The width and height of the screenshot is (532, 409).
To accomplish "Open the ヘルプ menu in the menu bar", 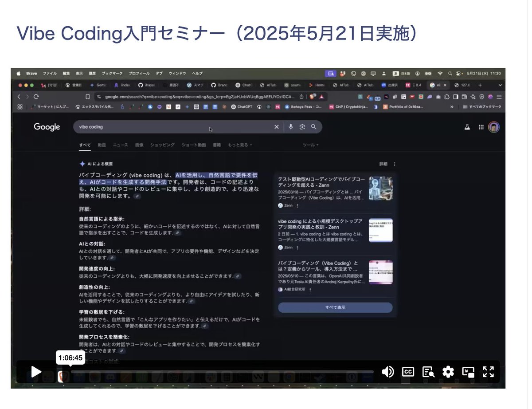I will point(197,73).
